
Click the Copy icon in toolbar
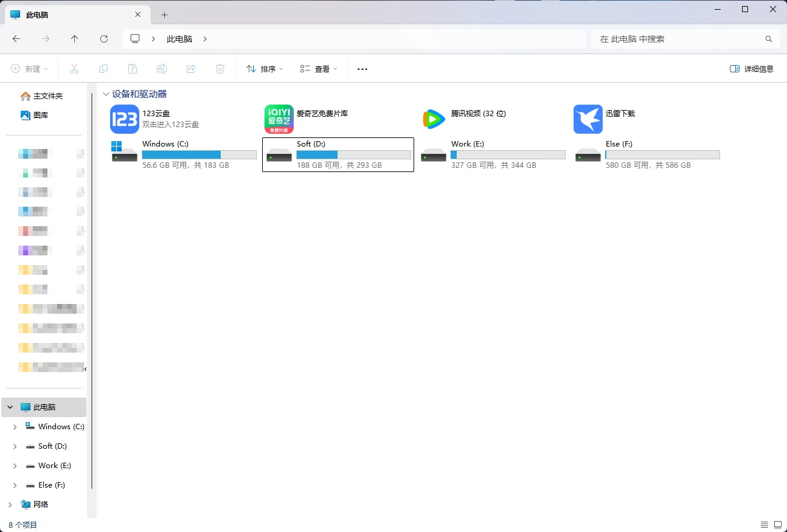click(103, 69)
